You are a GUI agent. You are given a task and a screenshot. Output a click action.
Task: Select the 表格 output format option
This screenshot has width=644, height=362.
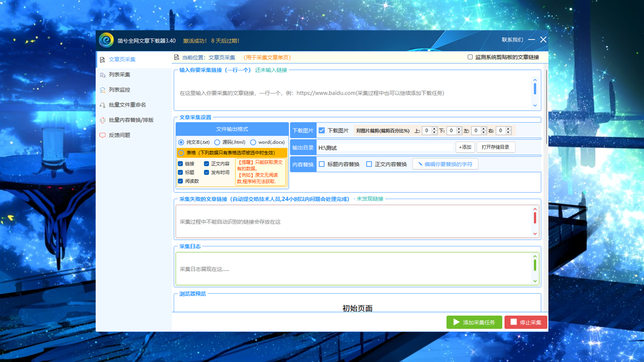tap(181, 152)
